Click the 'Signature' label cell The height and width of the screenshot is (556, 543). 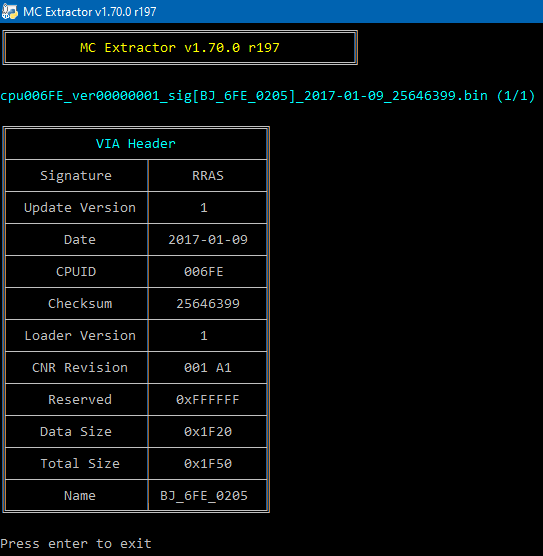click(x=76, y=176)
